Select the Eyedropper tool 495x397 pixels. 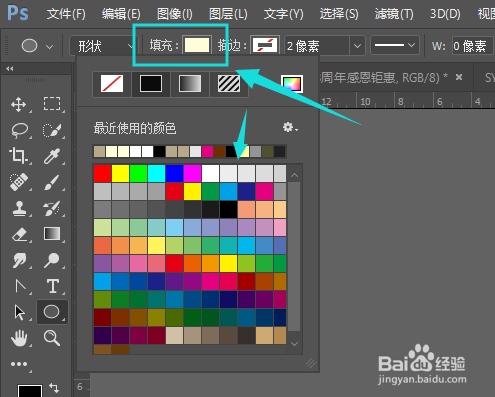coord(52,156)
